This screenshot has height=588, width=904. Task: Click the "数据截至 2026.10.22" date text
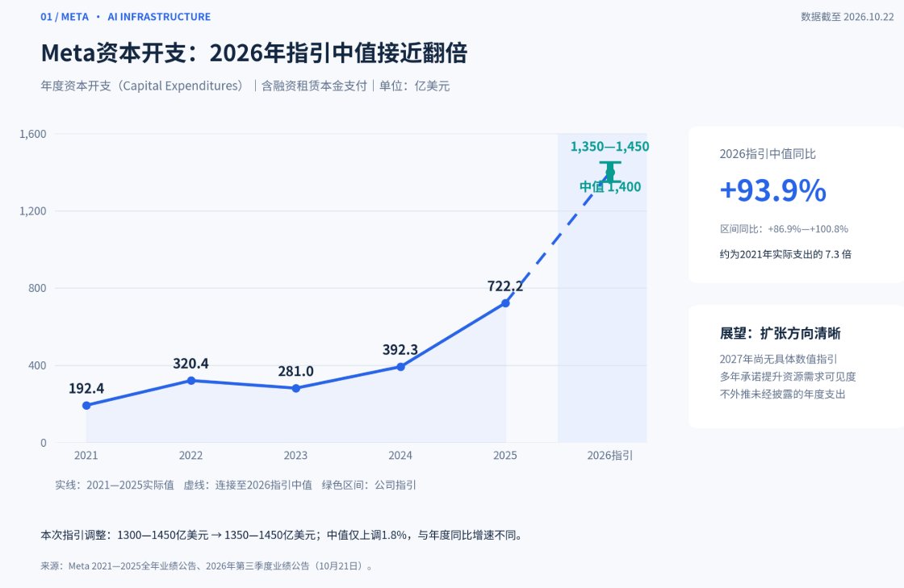coord(847,17)
